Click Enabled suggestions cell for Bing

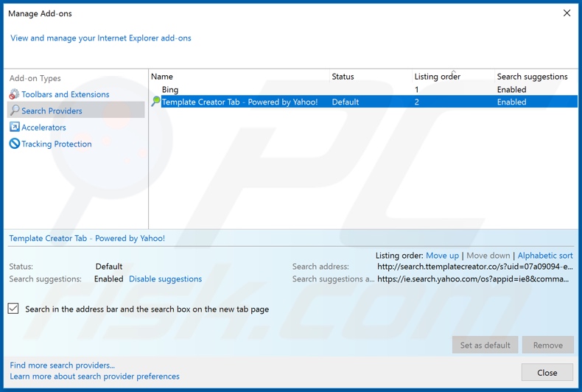coord(511,89)
